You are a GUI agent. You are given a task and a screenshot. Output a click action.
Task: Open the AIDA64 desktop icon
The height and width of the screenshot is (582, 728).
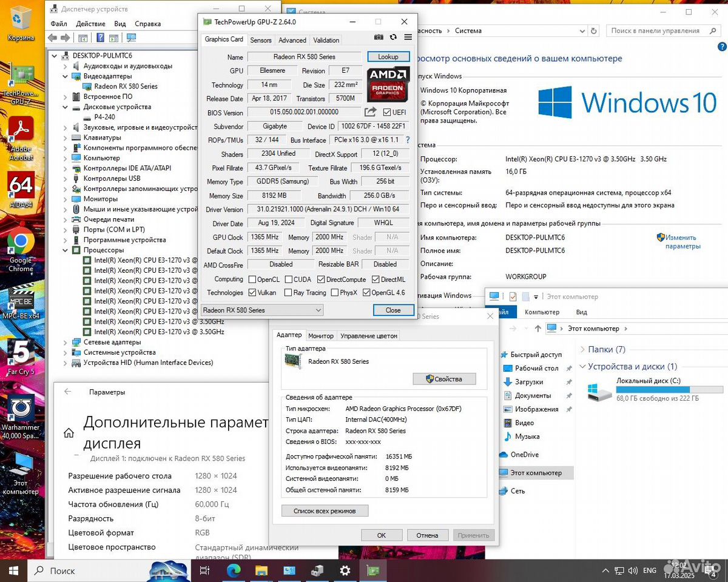[x=21, y=190]
